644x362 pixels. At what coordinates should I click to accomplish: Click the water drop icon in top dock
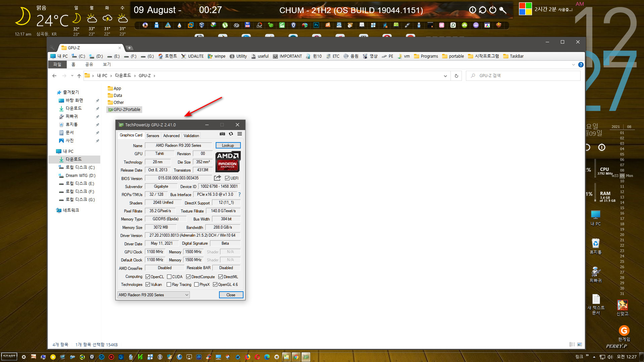179,25
